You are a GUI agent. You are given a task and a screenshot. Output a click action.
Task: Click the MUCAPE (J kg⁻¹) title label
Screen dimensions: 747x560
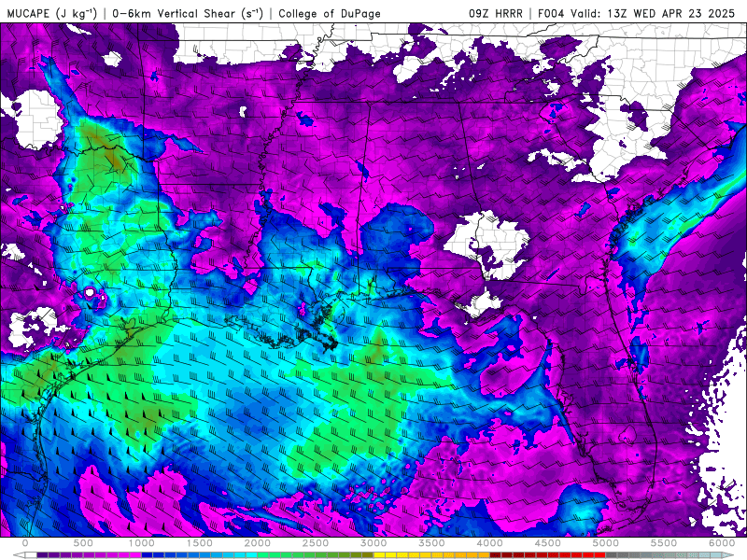(52, 13)
